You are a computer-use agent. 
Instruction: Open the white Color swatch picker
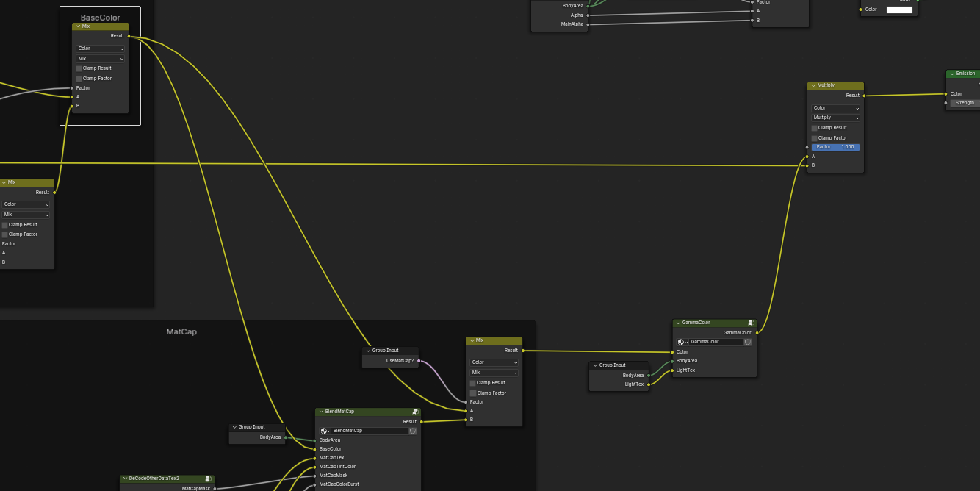click(899, 10)
